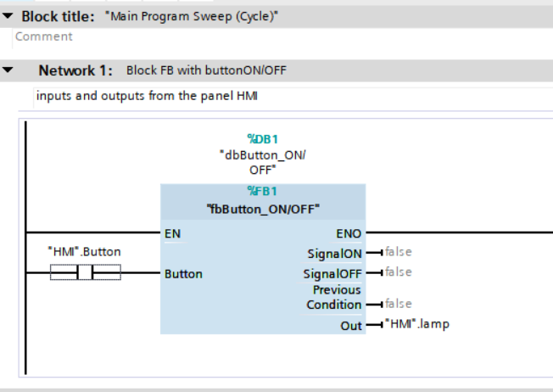
Task: Select the "fbButton_ON/OFF" block header
Action: pos(263,208)
